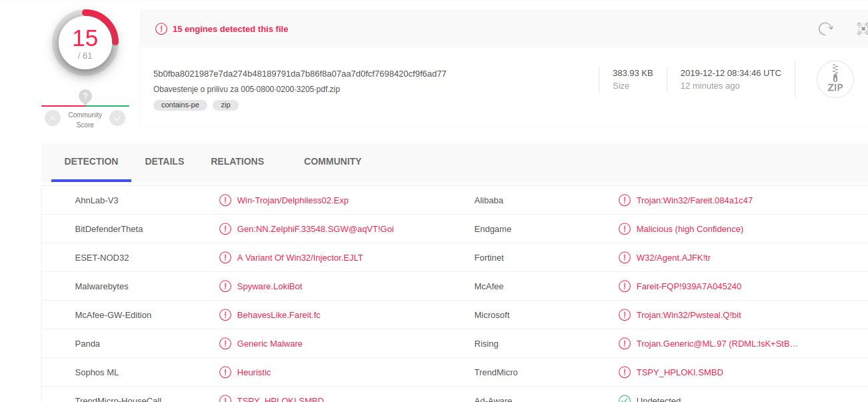Click warning icon next to Trojan:Win32/Pwsteal.Q!bit
868x402 pixels.
tap(625, 315)
